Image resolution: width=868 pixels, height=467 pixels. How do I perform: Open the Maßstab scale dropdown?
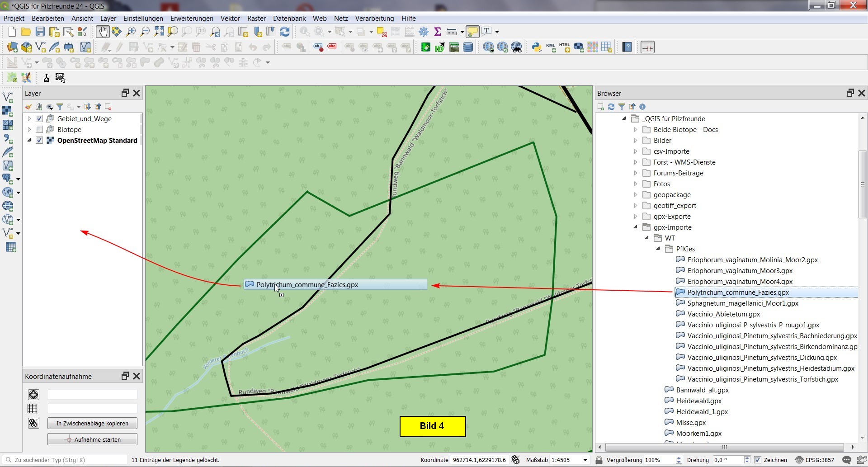585,460
